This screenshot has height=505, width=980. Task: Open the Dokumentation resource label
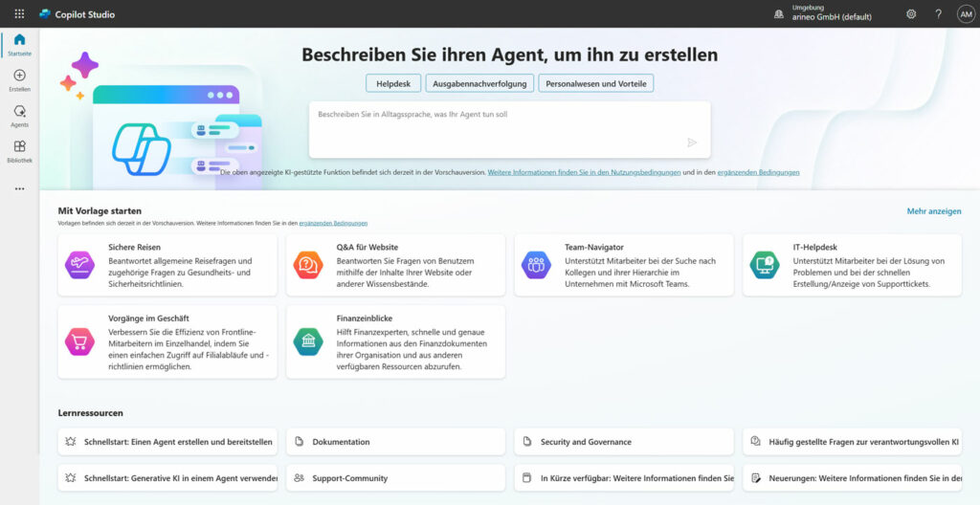click(342, 442)
